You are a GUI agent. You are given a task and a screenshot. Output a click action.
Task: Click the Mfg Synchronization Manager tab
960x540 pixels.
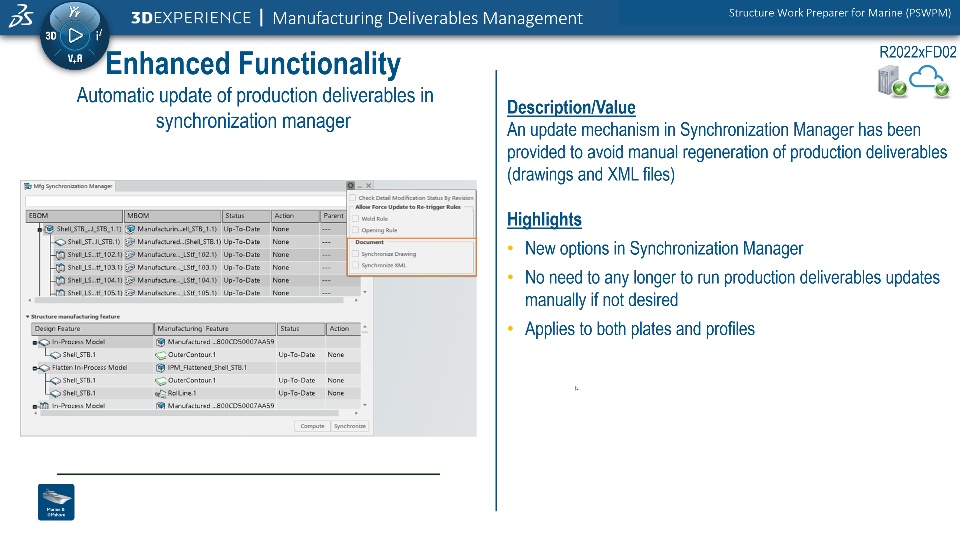pos(68,186)
